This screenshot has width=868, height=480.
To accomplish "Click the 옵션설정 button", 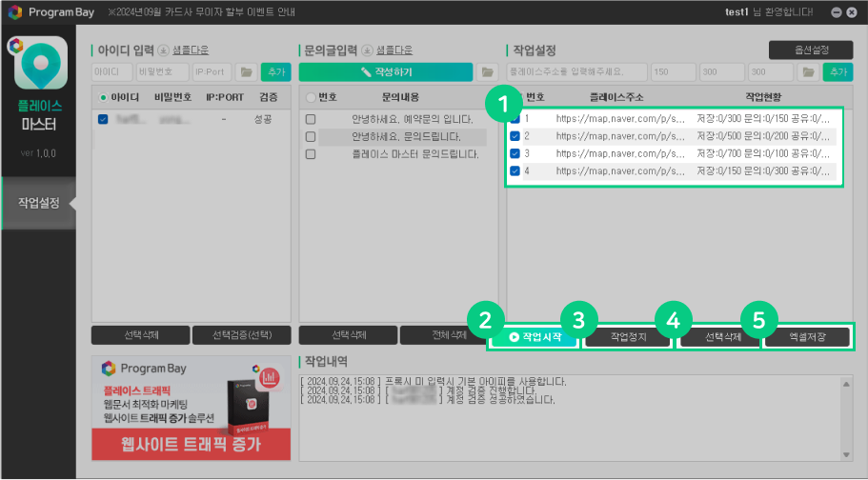I will click(x=809, y=50).
